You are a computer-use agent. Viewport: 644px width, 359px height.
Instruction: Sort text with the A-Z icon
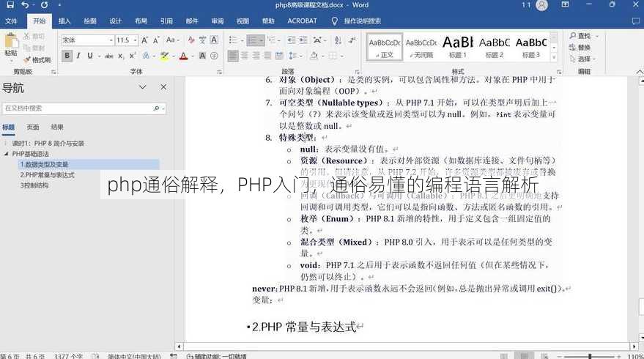coord(338,40)
